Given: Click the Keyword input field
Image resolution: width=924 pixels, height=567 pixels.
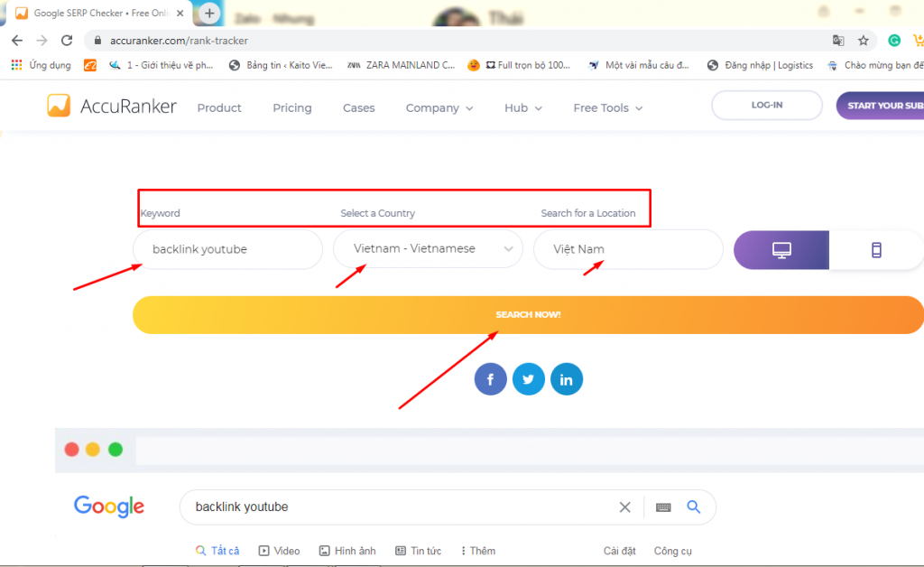Looking at the screenshot, I should [227, 249].
